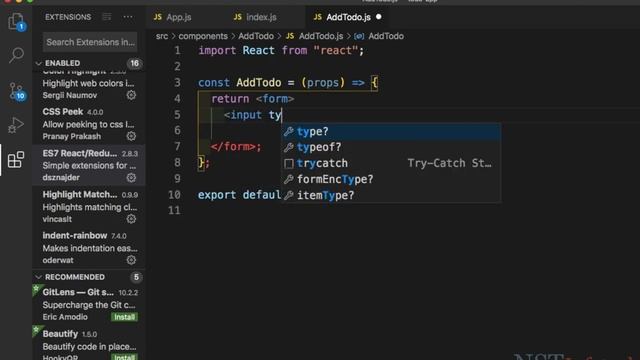Screen dimensions: 640x360
Task: Click wrench icon beside type? suggestion
Action: click(x=289, y=131)
